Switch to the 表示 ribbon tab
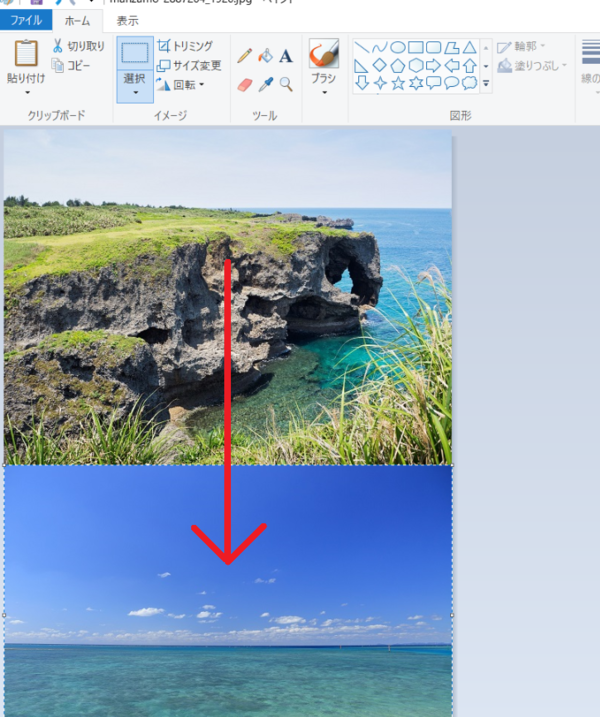 pos(127,21)
